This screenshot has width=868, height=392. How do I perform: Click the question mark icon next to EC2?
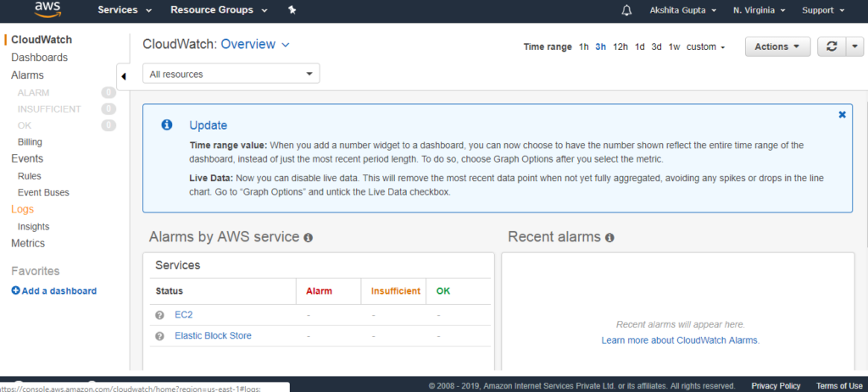(160, 315)
